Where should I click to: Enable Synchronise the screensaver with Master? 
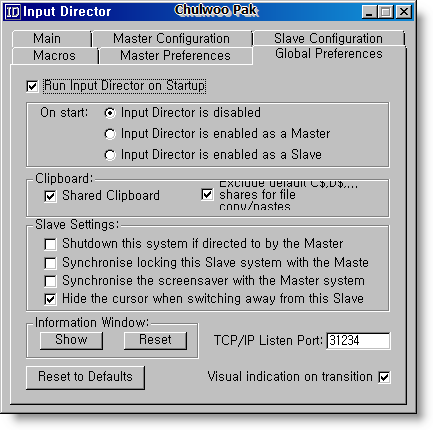click(x=50, y=281)
